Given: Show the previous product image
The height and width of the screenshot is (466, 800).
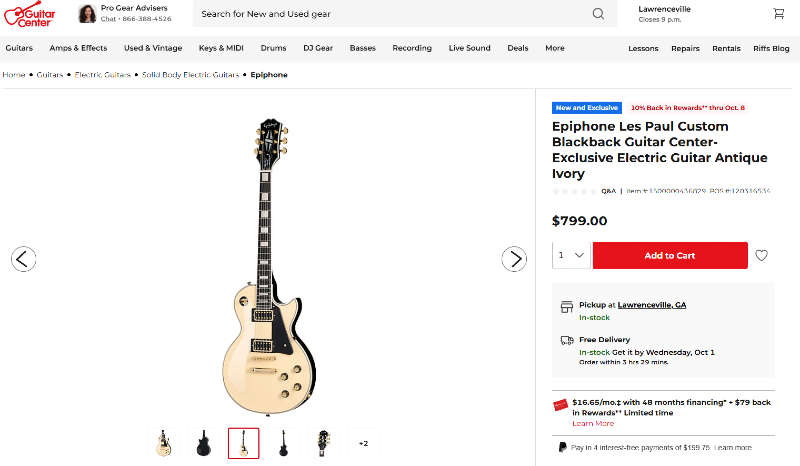Looking at the screenshot, I should 24,259.
